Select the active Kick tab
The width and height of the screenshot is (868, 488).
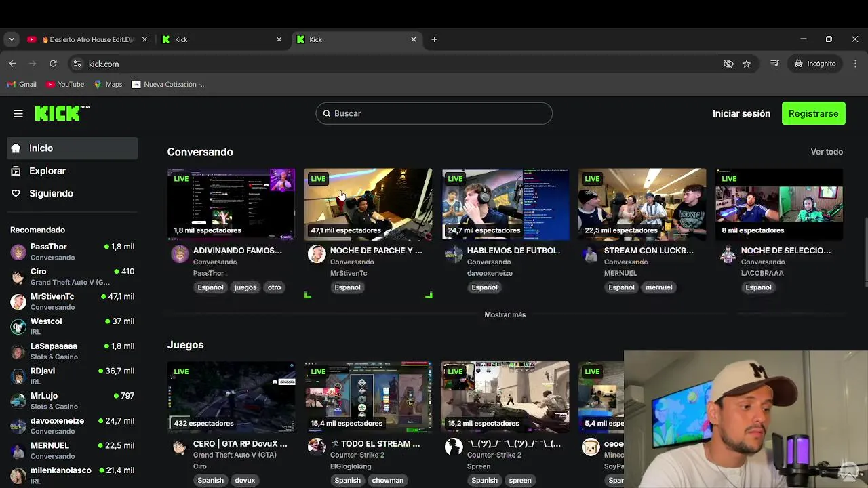pyautogui.click(x=356, y=39)
